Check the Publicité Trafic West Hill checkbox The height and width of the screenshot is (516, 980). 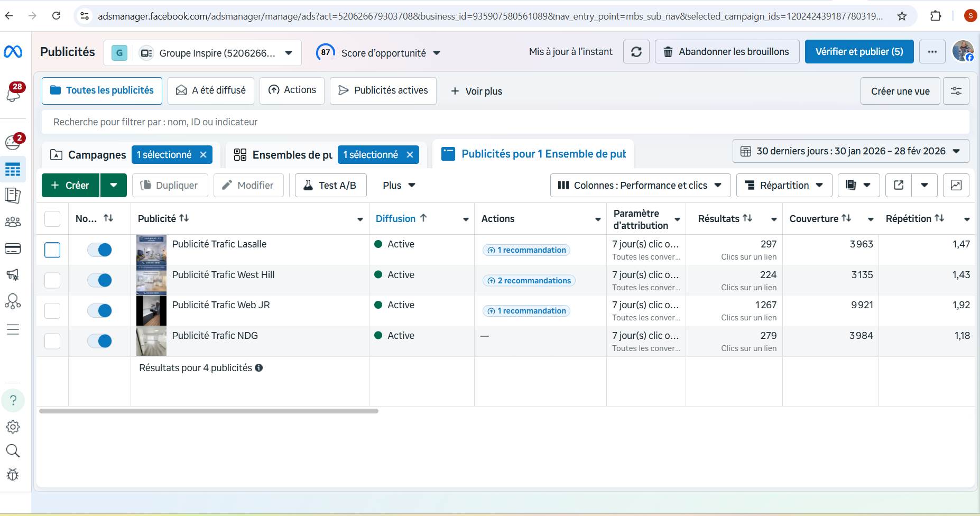tap(52, 280)
